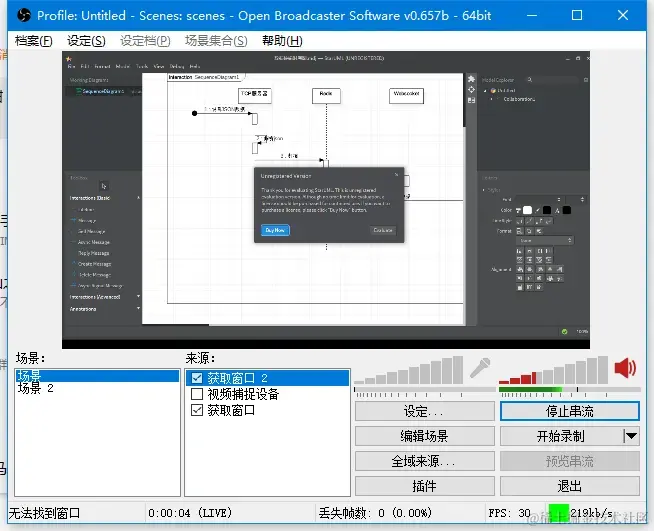Viewport: 654px width, 531px height.
Task: Expand the Interactions (Advanced) toolbox section
Action: click(x=138, y=297)
